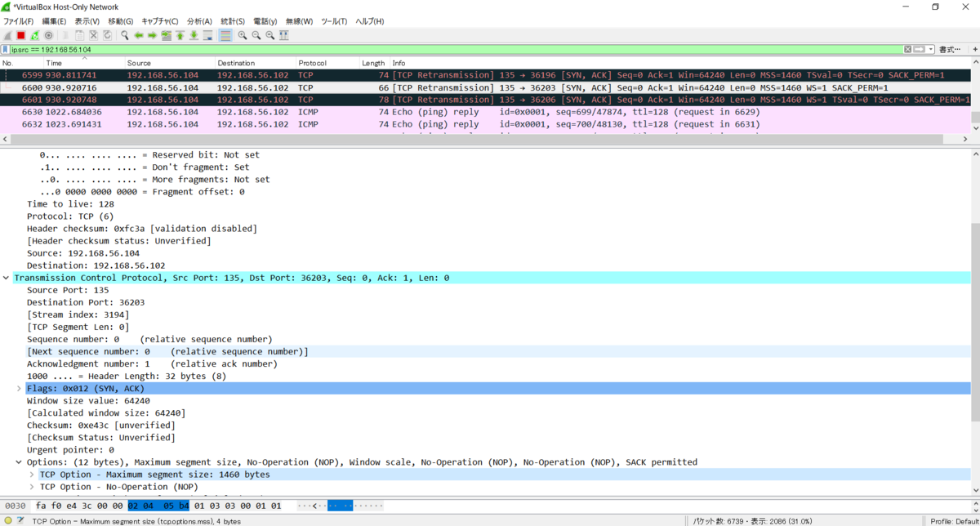Open the ファイル(F) menu
Screen dimensions: 980x526
(19, 21)
